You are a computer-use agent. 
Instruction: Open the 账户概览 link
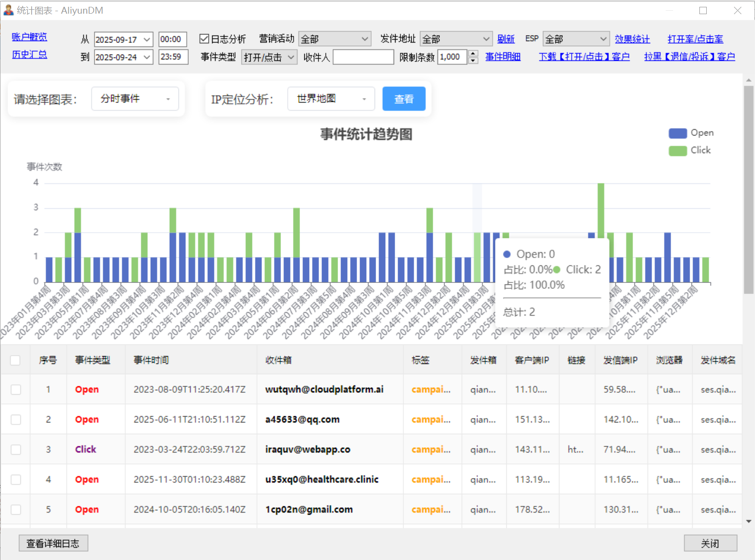[x=29, y=37]
